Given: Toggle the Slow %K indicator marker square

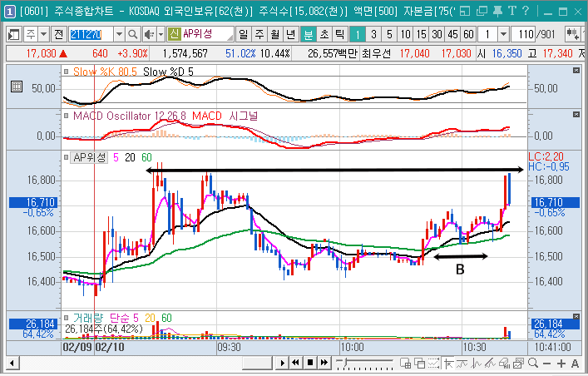Looking at the screenshot, I should coord(66,72).
